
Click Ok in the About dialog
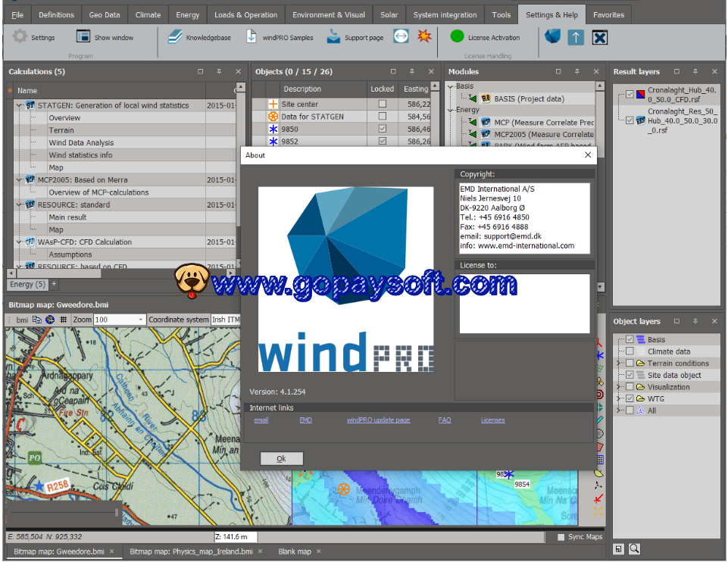(x=281, y=458)
